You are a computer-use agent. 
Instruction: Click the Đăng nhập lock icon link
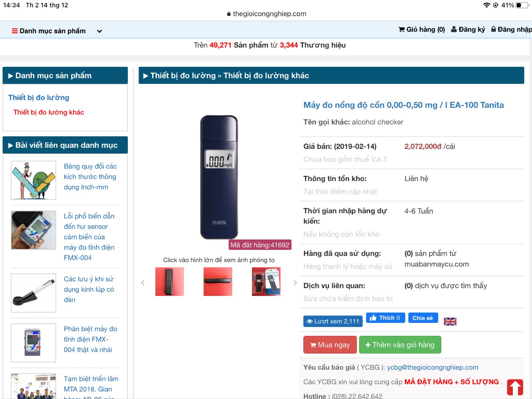[511, 30]
